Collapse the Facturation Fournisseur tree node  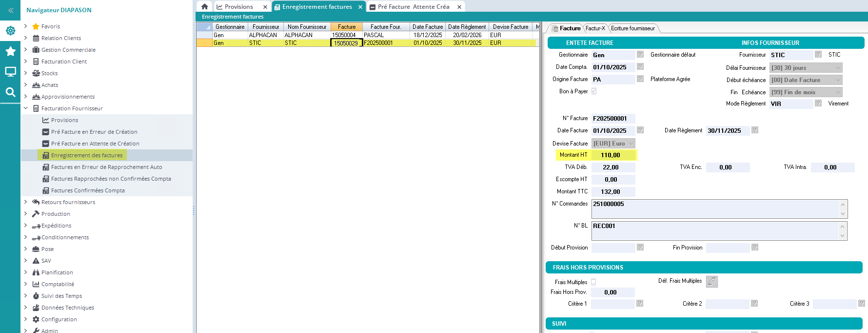click(x=25, y=108)
